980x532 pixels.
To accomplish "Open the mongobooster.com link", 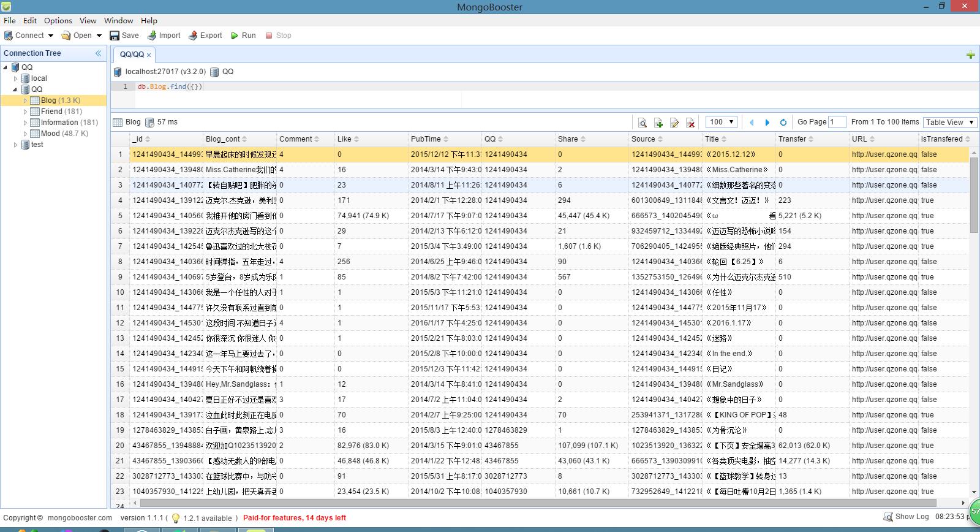I will (x=80, y=518).
